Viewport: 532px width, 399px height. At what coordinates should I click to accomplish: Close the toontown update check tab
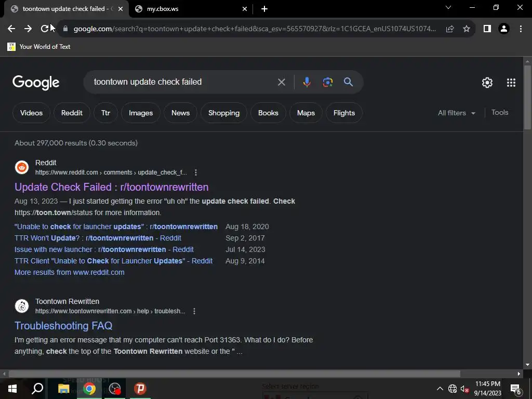121,9
